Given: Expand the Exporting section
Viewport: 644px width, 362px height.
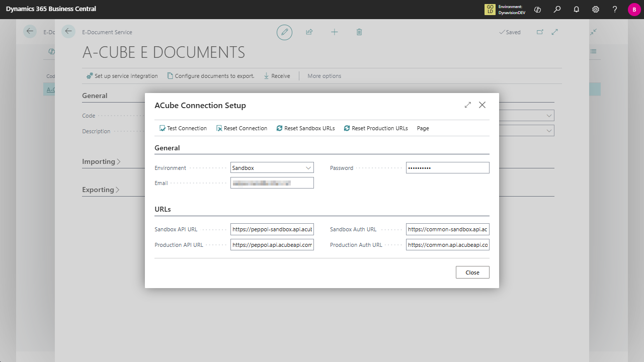Looking at the screenshot, I should pyautogui.click(x=101, y=190).
